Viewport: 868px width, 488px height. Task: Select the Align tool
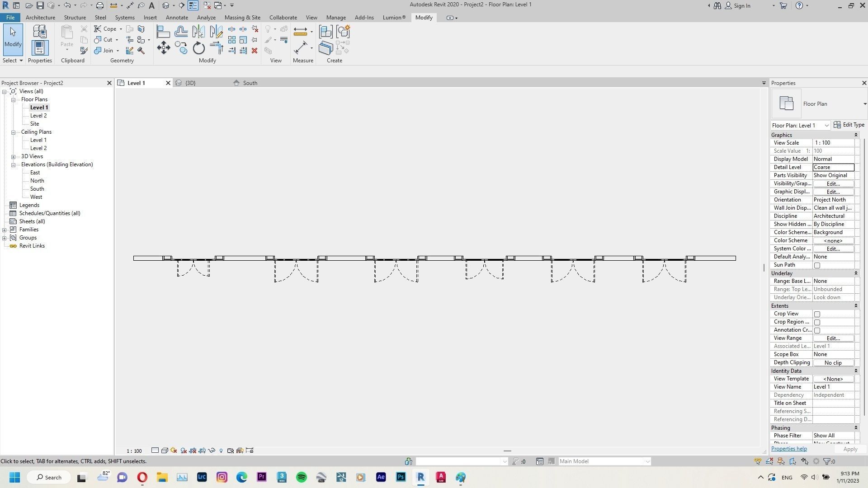163,32
